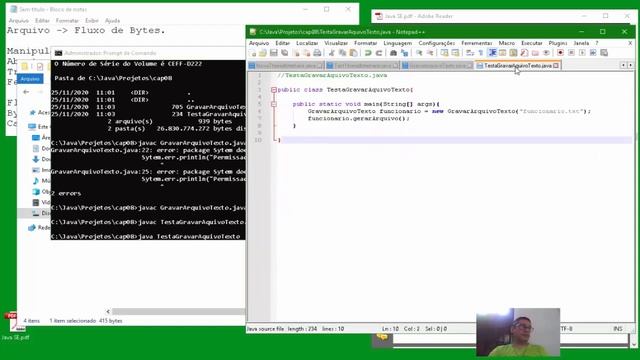Click the blue Arquivo tab in File Explorer
The image size is (640, 360).
30,79
